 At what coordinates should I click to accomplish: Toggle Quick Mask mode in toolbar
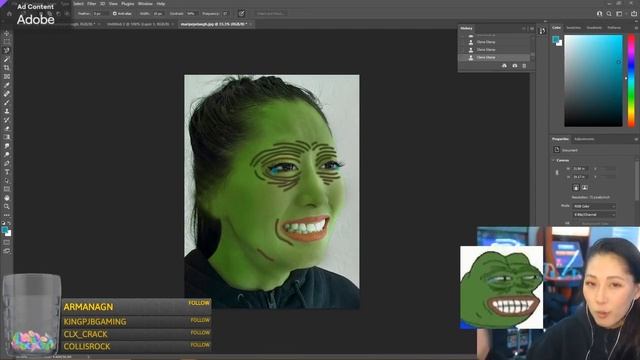coord(7,242)
